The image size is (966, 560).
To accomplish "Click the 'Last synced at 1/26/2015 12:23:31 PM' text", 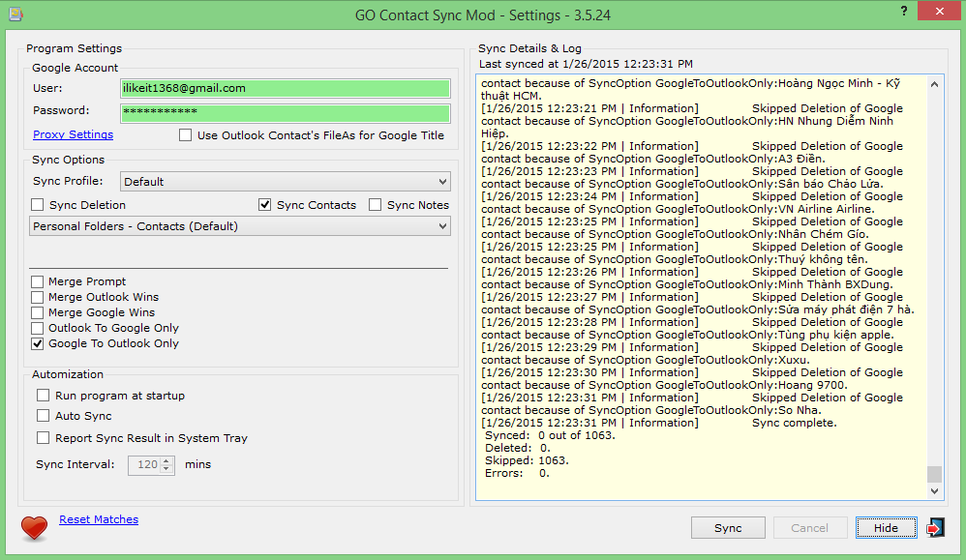I will (586, 64).
